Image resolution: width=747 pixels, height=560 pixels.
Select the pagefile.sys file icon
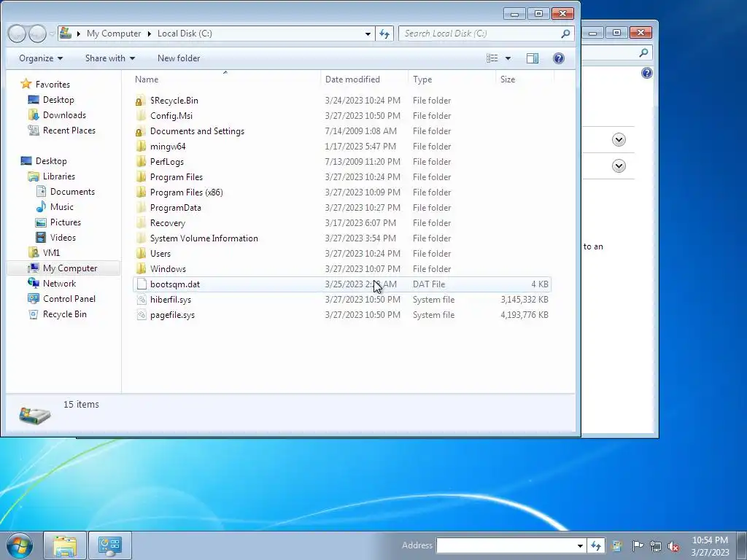point(141,315)
